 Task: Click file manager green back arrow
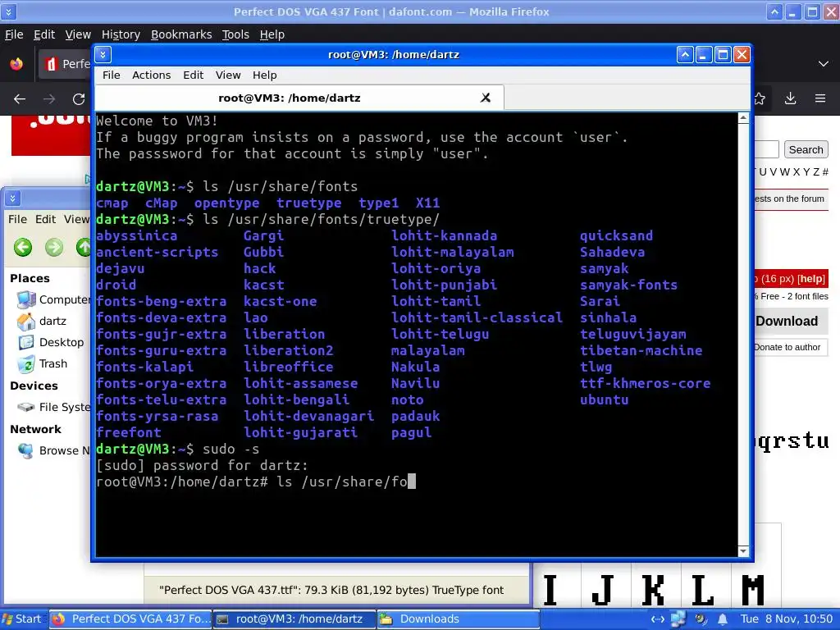pos(23,248)
